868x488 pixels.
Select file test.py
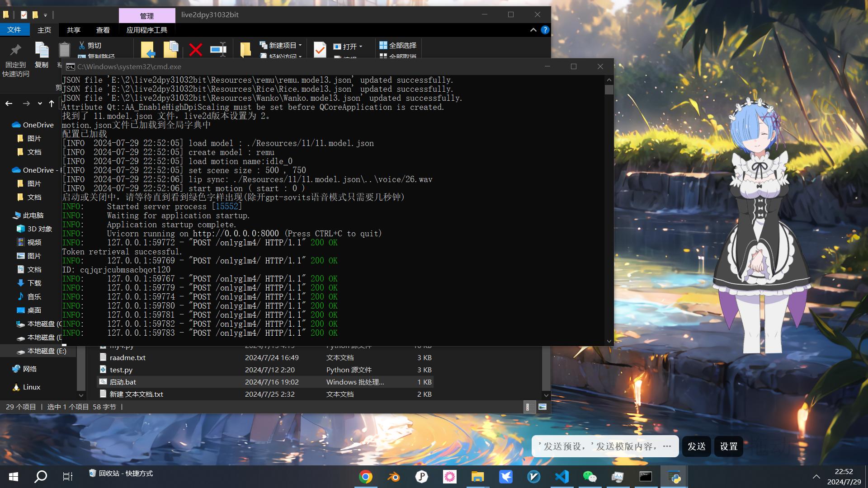265,370
